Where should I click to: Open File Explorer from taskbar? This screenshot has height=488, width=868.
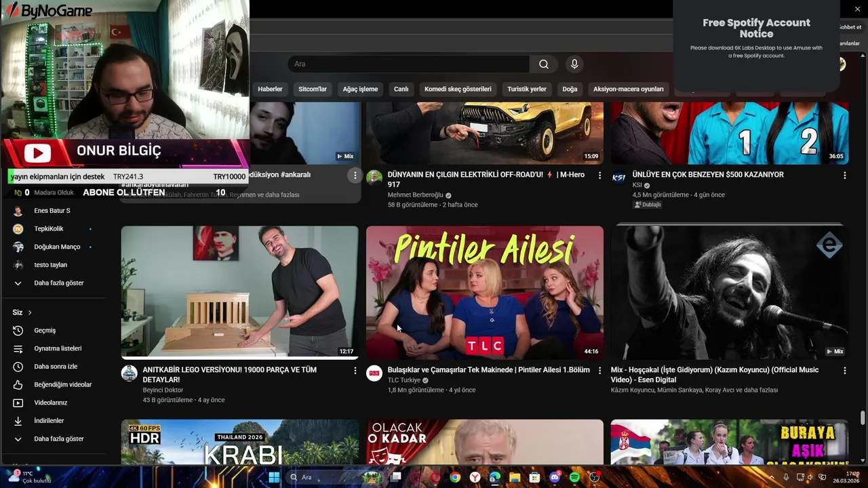point(515,477)
